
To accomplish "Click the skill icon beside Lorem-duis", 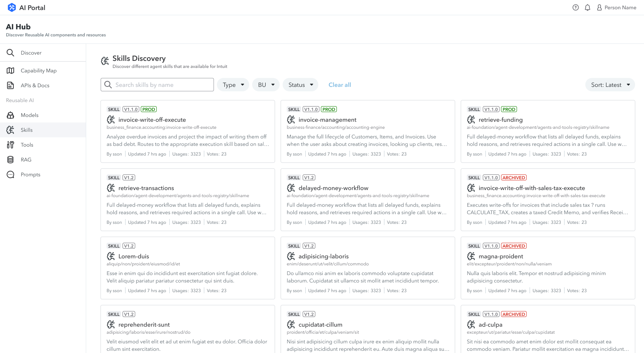I will [x=111, y=256].
